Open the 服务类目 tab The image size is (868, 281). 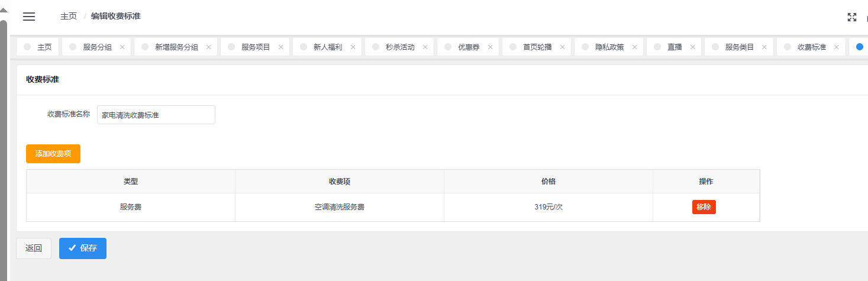pos(739,47)
